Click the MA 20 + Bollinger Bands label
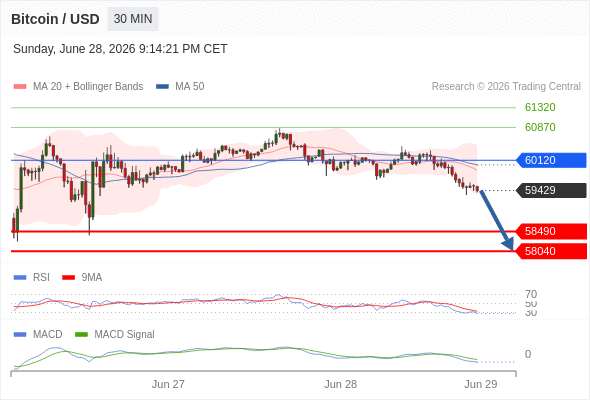The height and width of the screenshot is (400, 590). [88, 87]
